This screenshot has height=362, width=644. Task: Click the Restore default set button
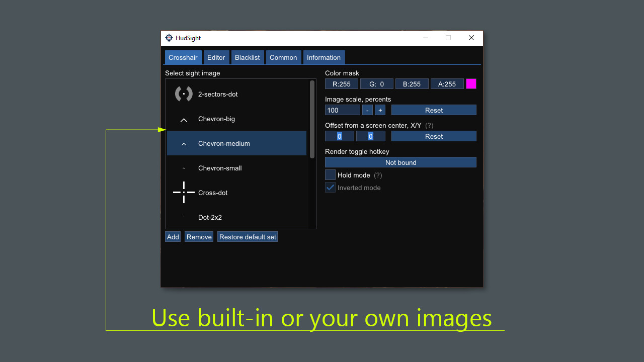(247, 236)
